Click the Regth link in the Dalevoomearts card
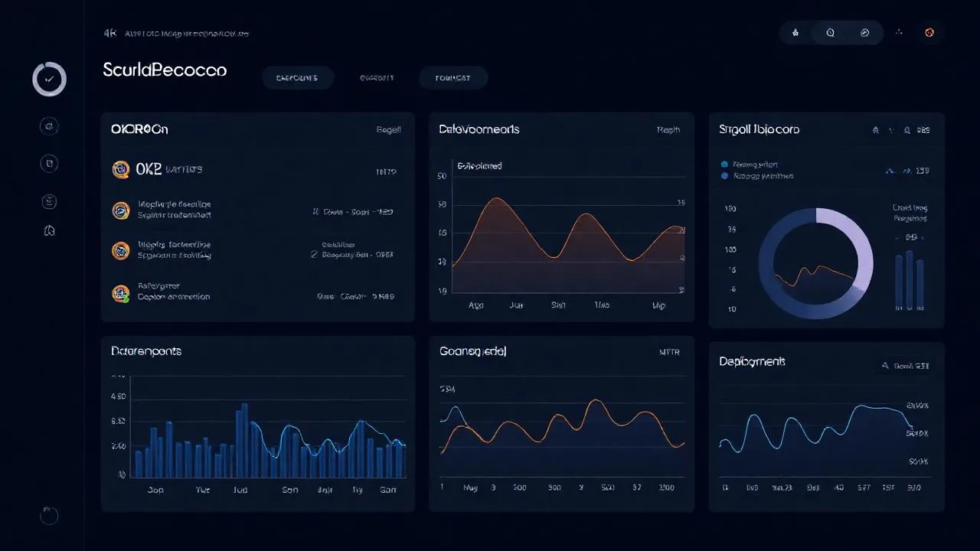 point(668,130)
